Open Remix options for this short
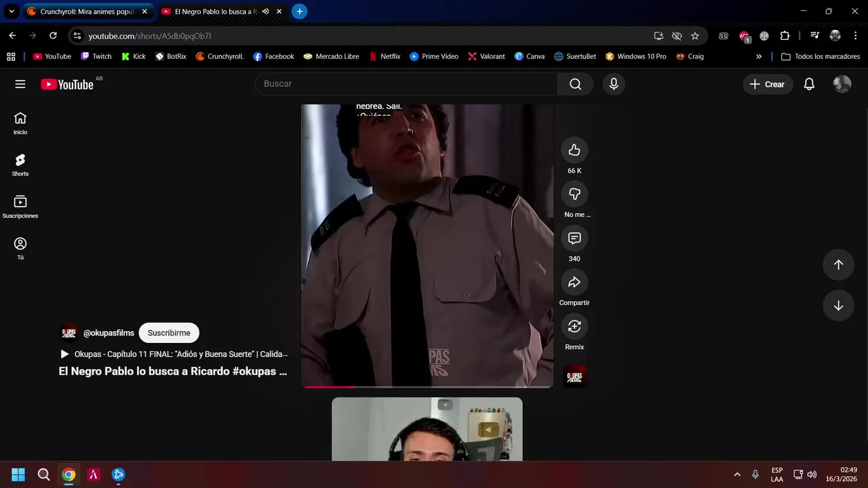Viewport: 868px width, 488px height. tap(574, 326)
